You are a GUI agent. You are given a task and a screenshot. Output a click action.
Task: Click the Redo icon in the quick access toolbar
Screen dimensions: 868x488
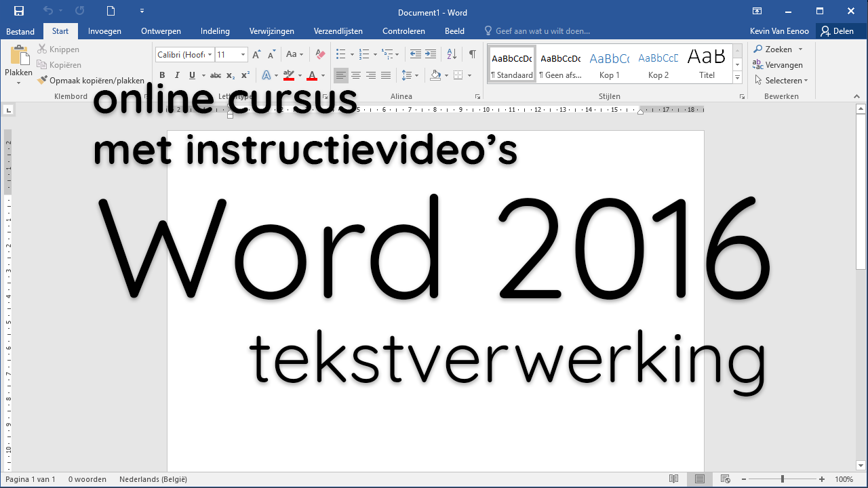click(80, 11)
